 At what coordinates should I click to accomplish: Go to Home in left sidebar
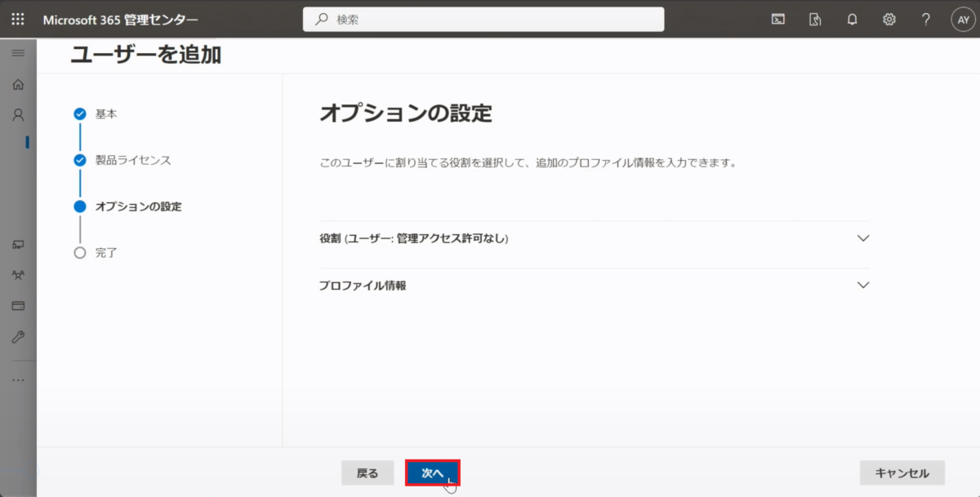[18, 84]
